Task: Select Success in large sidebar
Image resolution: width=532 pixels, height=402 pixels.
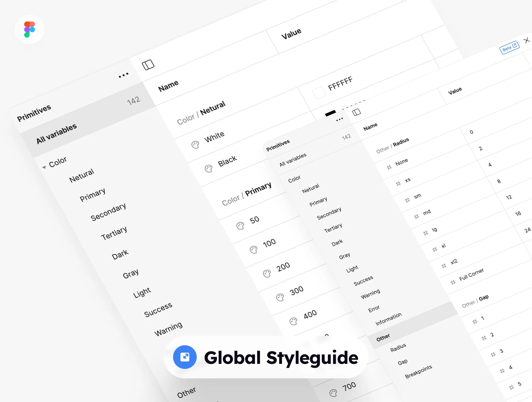Action: 158,309
